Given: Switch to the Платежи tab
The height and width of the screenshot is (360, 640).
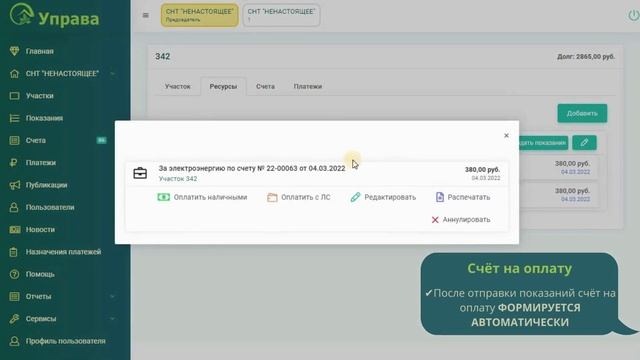Looking at the screenshot, I should [308, 87].
